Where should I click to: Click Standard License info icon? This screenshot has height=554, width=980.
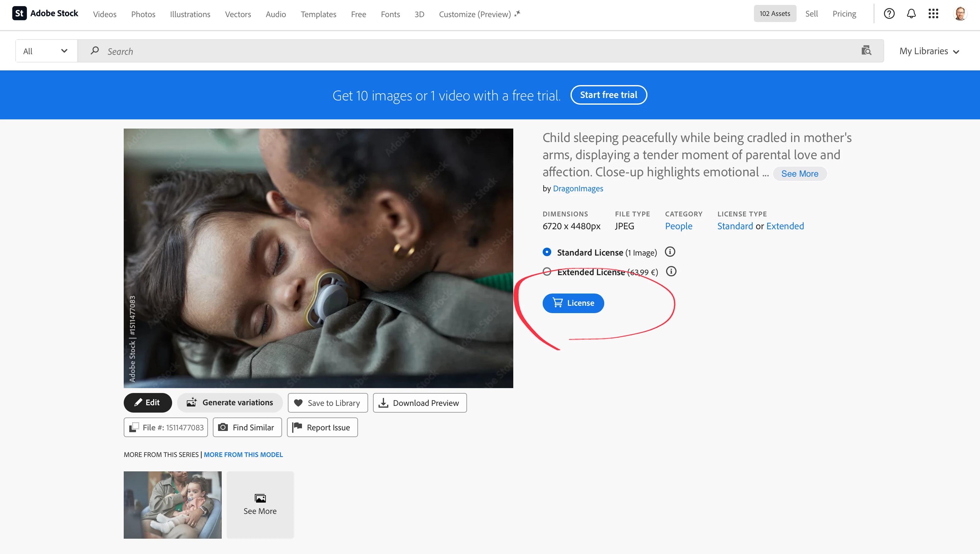(x=670, y=252)
